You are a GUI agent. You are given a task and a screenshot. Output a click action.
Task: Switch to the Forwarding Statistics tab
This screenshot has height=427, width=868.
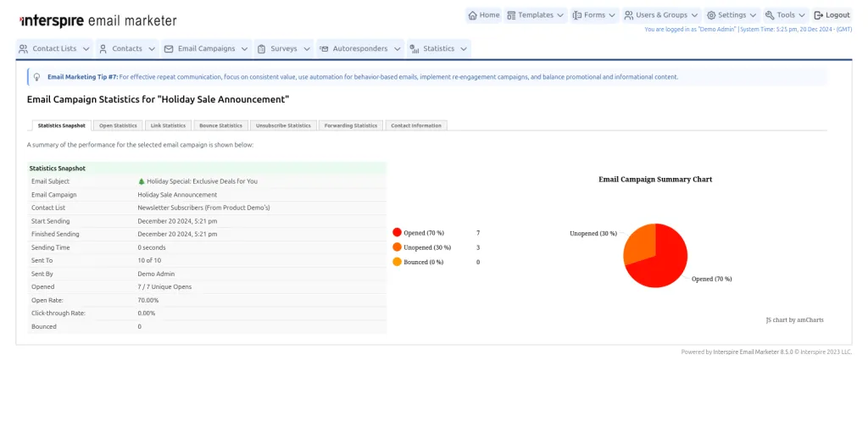point(351,125)
